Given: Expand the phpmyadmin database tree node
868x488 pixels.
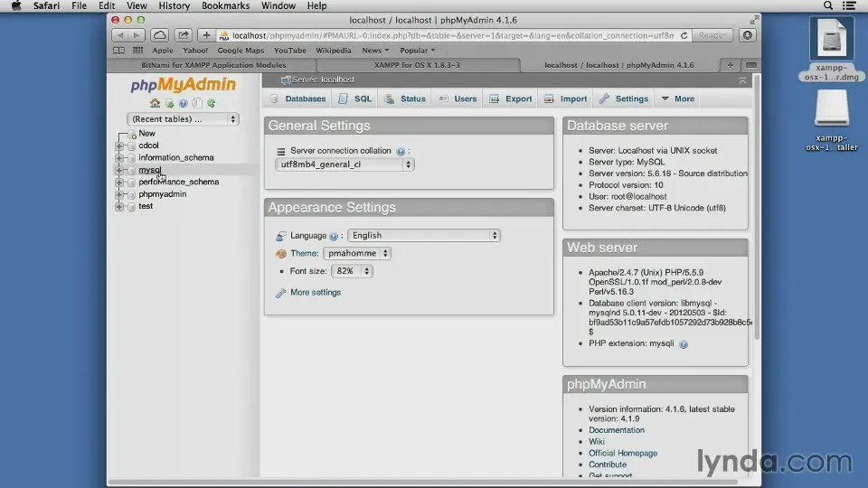Looking at the screenshot, I should click(x=119, y=195).
